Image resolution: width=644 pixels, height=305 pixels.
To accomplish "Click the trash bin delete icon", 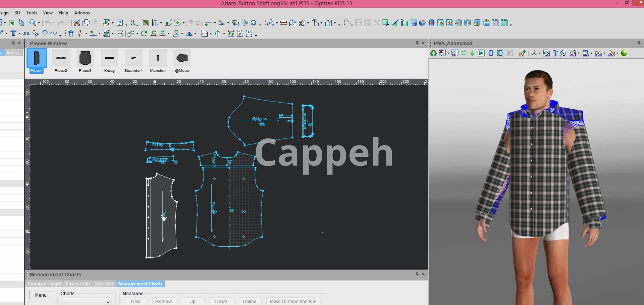I will (x=71, y=34).
